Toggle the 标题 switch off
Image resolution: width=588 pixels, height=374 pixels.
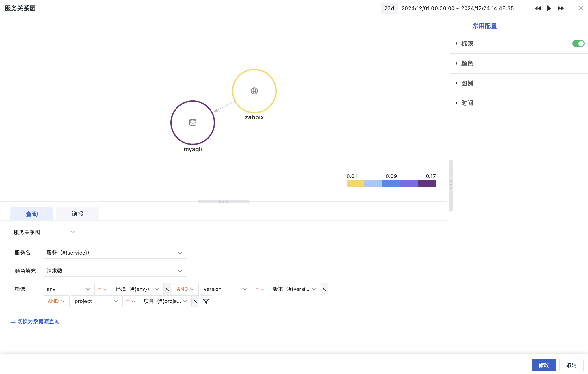(578, 44)
